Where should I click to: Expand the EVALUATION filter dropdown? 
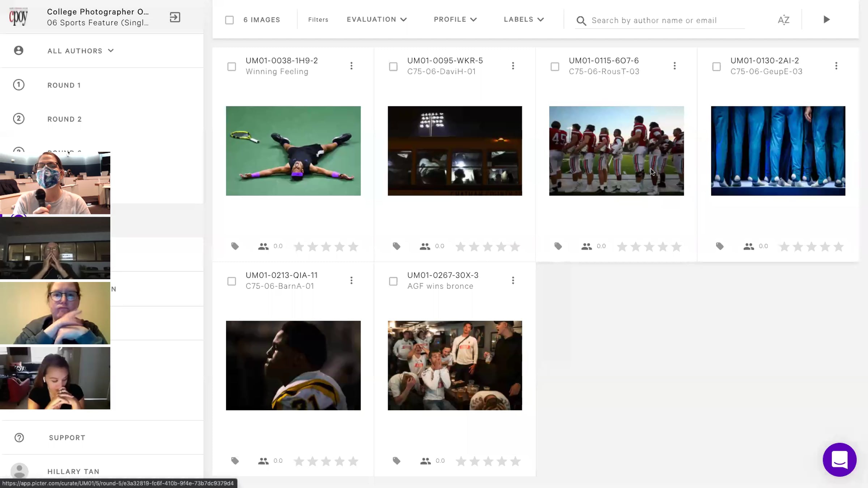coord(376,20)
